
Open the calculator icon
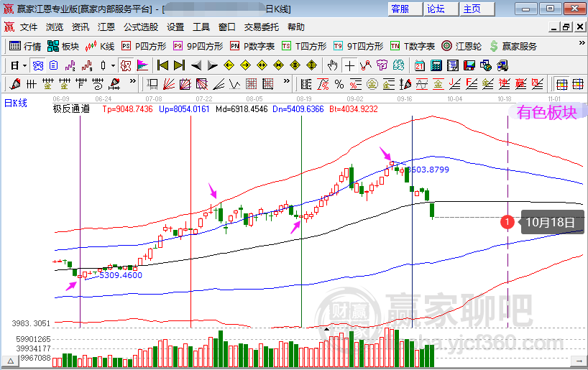436,66
